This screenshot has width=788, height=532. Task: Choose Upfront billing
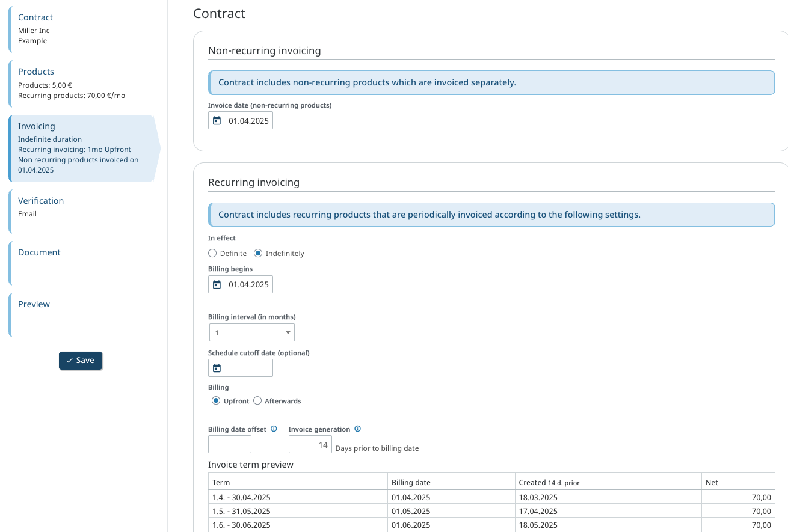click(x=216, y=401)
